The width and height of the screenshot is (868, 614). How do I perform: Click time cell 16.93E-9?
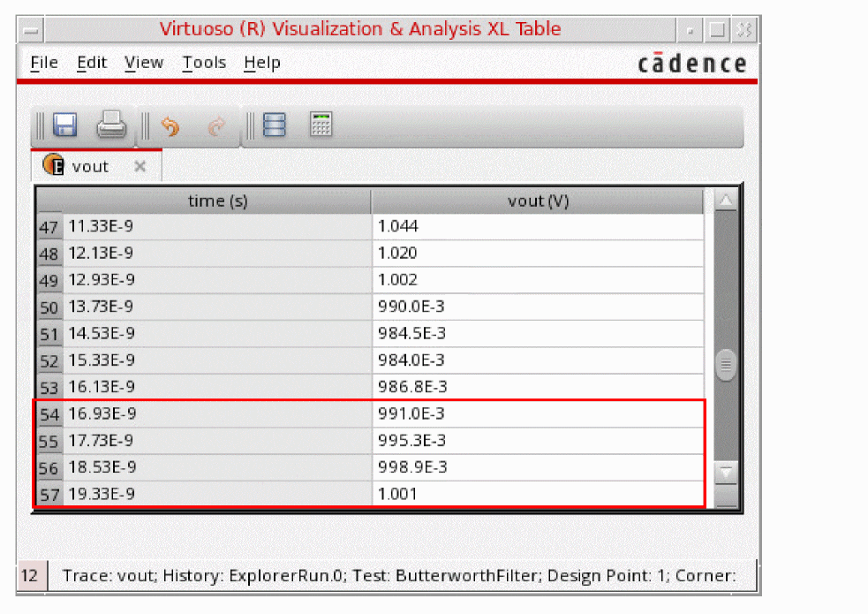[217, 413]
